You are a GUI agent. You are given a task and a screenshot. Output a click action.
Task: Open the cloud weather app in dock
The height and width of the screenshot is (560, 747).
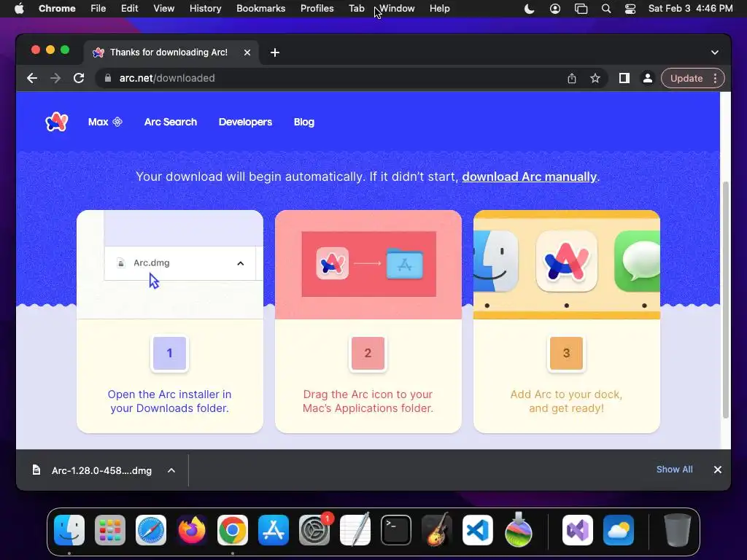619,530
